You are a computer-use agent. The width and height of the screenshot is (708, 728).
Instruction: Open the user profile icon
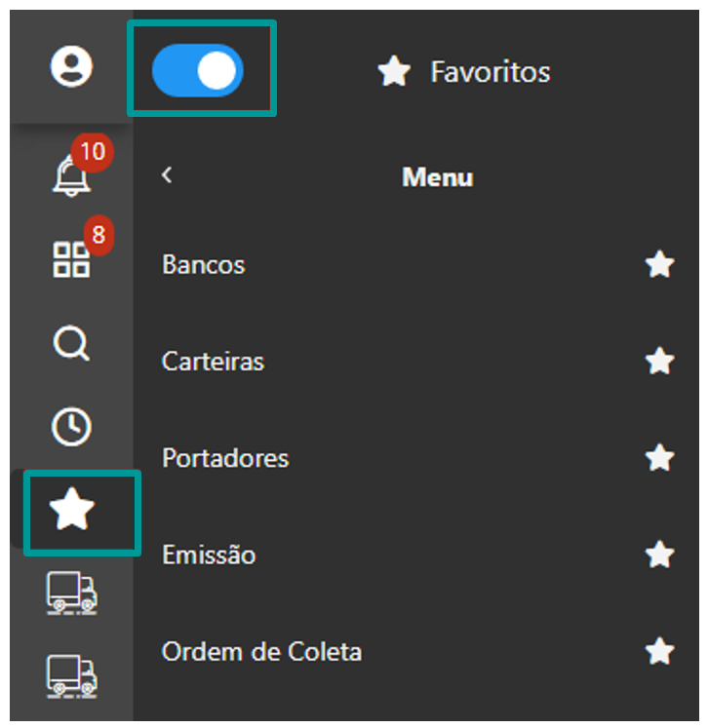(71, 67)
